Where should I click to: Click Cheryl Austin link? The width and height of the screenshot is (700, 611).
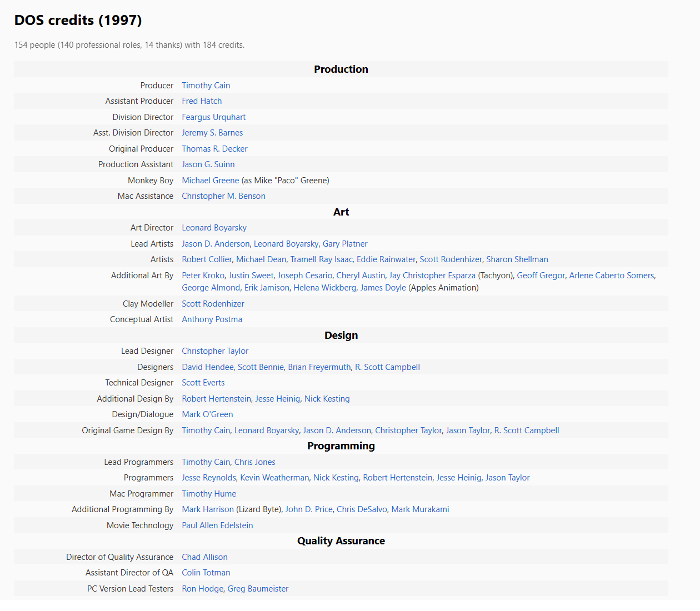click(361, 276)
